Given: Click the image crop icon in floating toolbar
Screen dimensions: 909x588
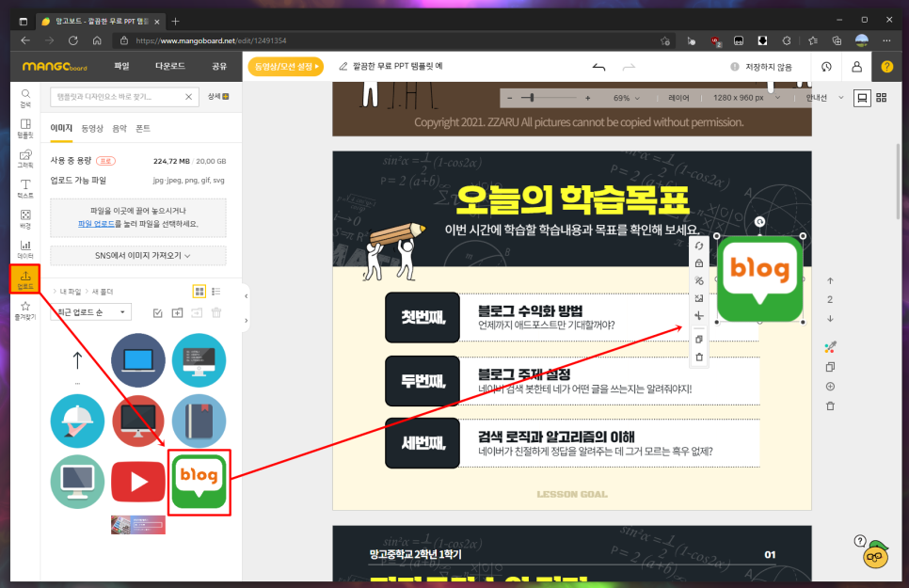Looking at the screenshot, I should (699, 298).
